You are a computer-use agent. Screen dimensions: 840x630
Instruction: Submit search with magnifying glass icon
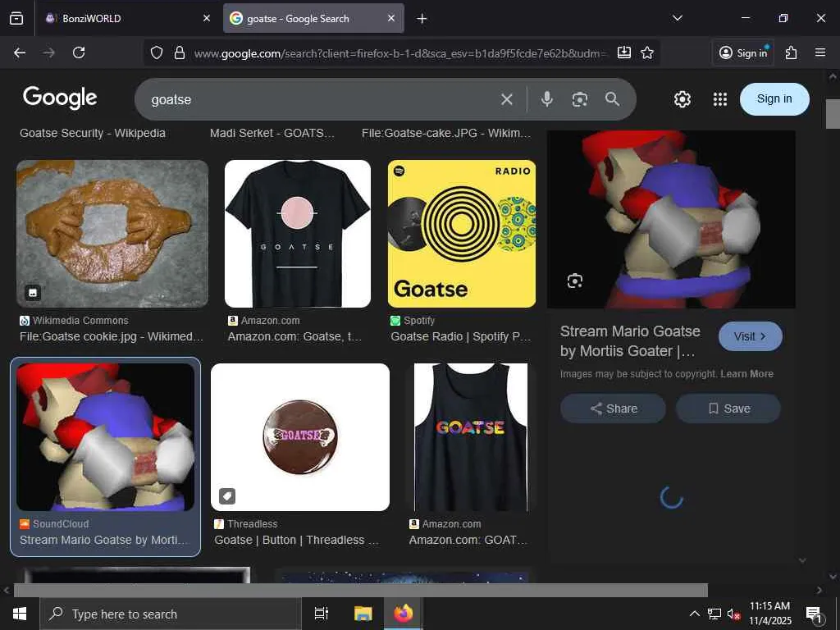612,99
